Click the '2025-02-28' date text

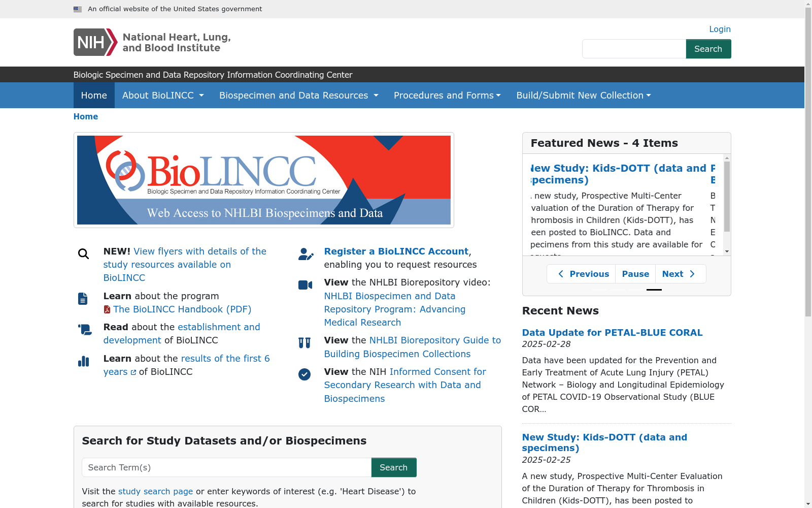click(547, 344)
